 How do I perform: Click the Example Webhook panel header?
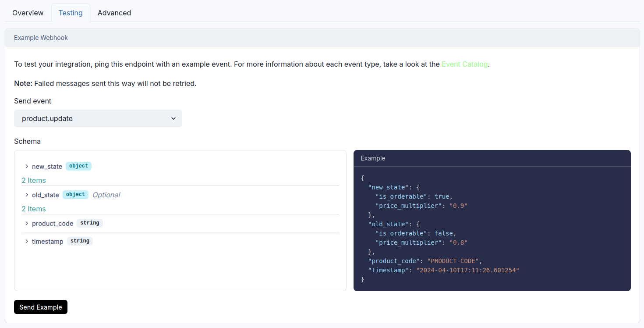[322, 38]
